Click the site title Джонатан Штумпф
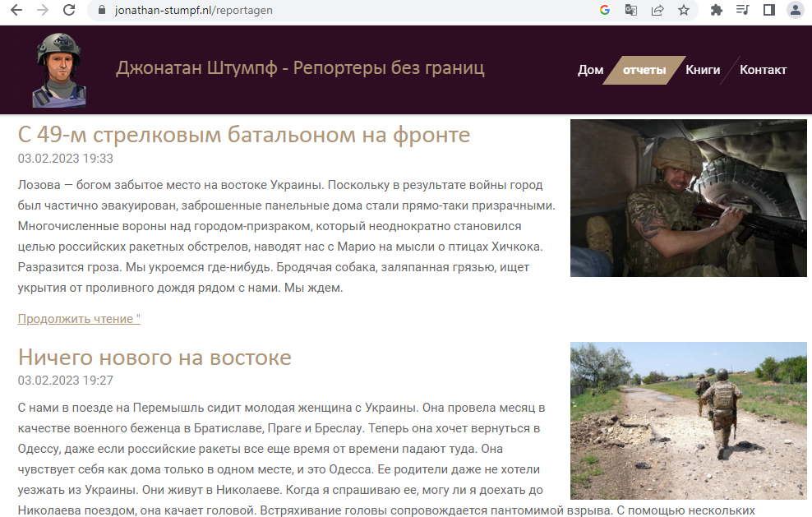The width and height of the screenshot is (812, 517). 300,68
